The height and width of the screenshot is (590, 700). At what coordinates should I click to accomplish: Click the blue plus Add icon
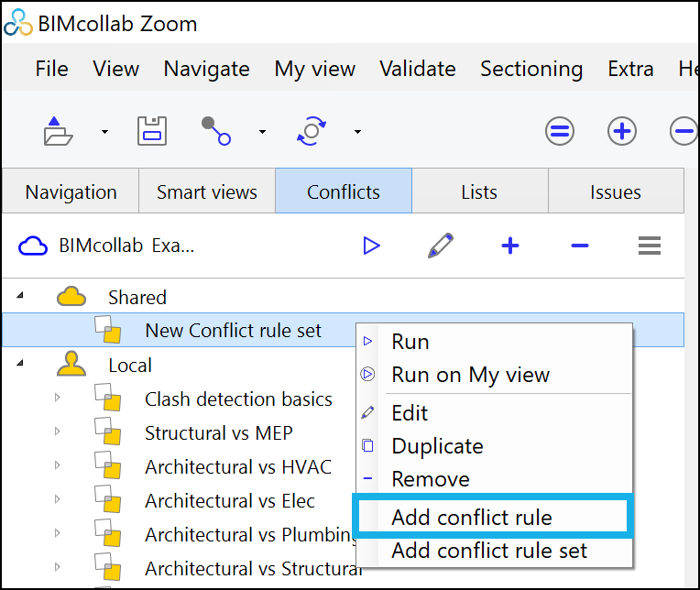pyautogui.click(x=510, y=246)
